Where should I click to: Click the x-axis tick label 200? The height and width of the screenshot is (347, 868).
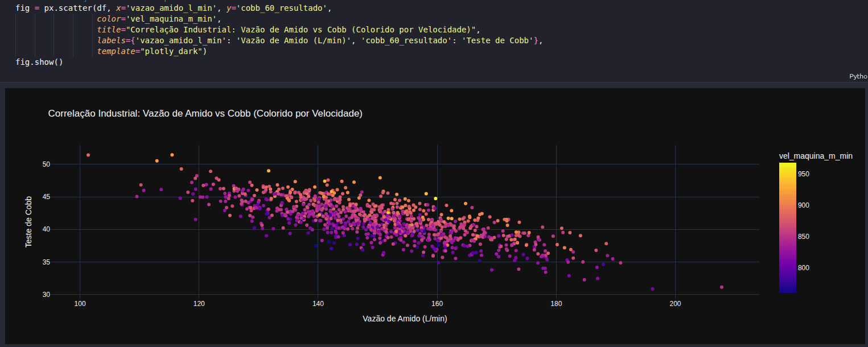675,304
